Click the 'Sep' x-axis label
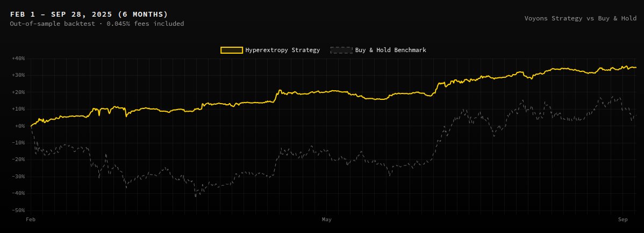The image size is (644, 233). tap(623, 220)
